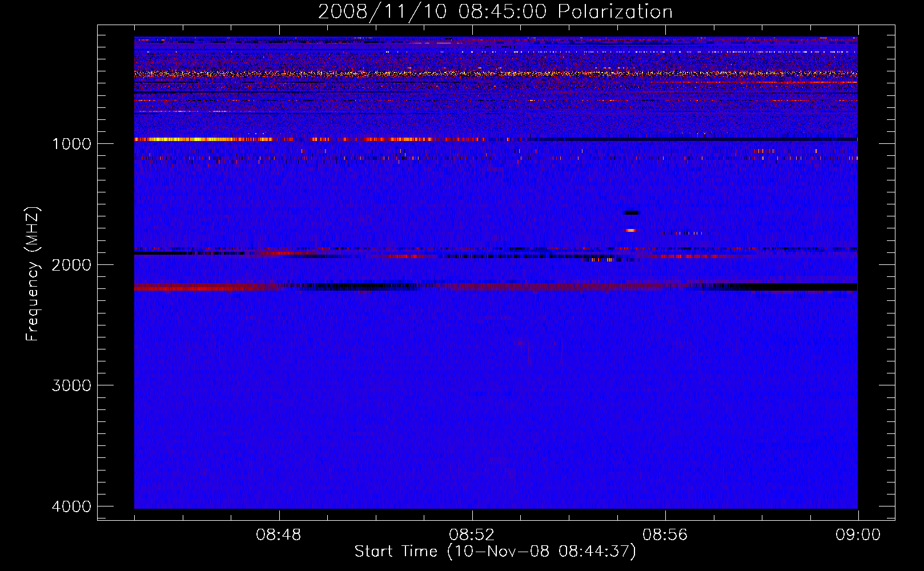Click the small bright red-white burst below the black one

[x=631, y=230]
